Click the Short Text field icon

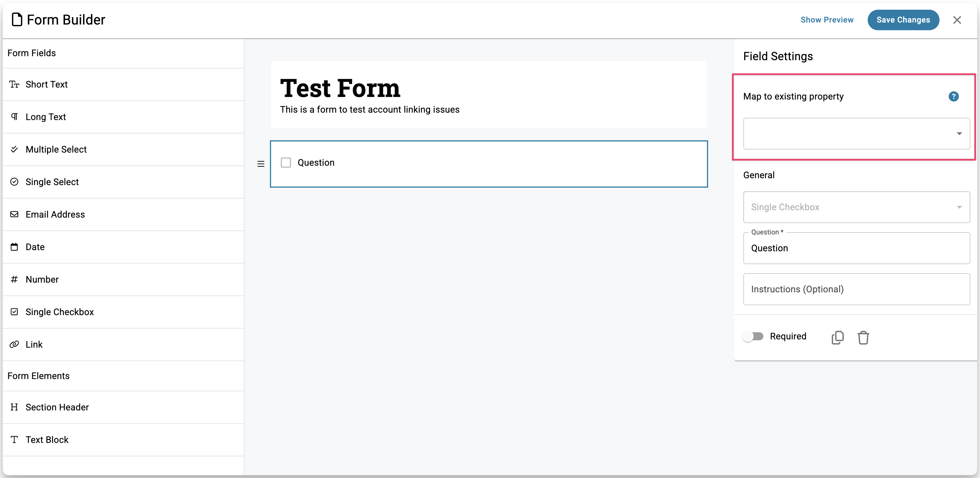pyautogui.click(x=15, y=84)
